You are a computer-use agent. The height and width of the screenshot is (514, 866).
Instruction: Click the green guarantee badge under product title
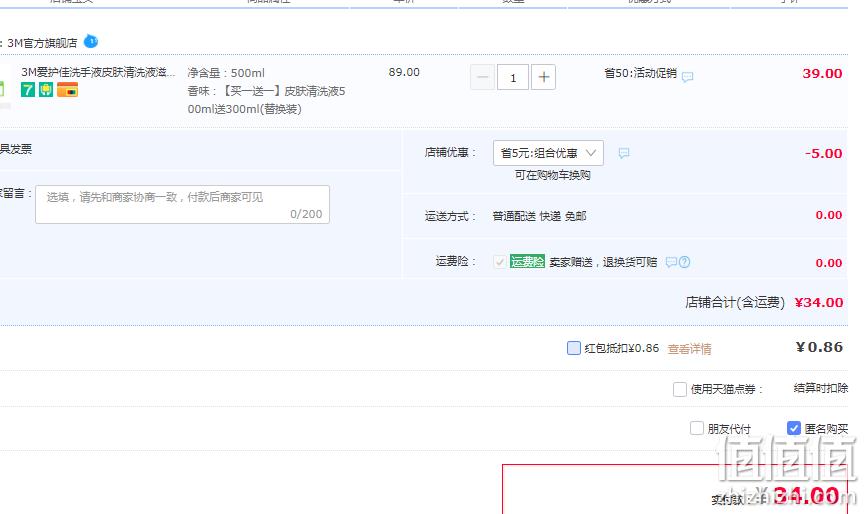click(46, 89)
